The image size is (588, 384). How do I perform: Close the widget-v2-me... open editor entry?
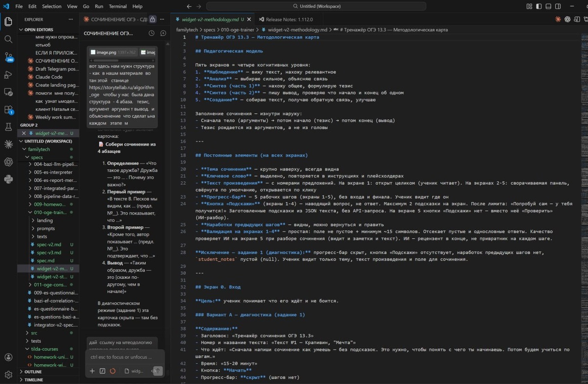click(x=24, y=133)
